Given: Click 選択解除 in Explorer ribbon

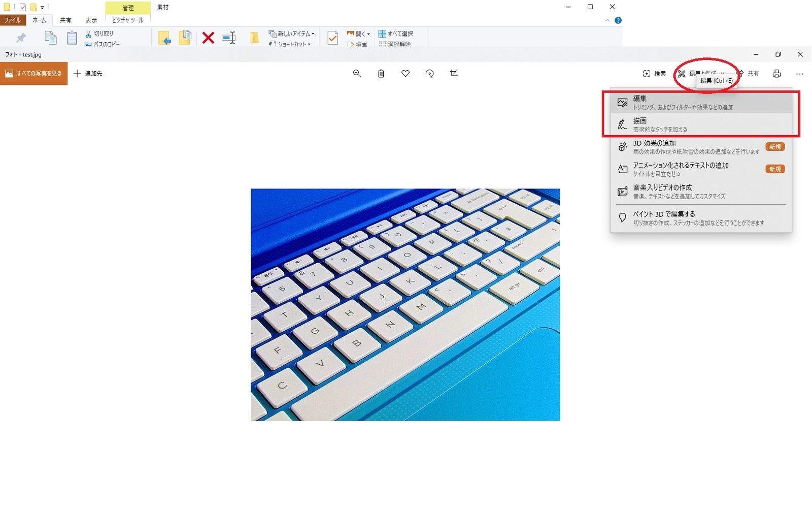Looking at the screenshot, I should [x=395, y=44].
